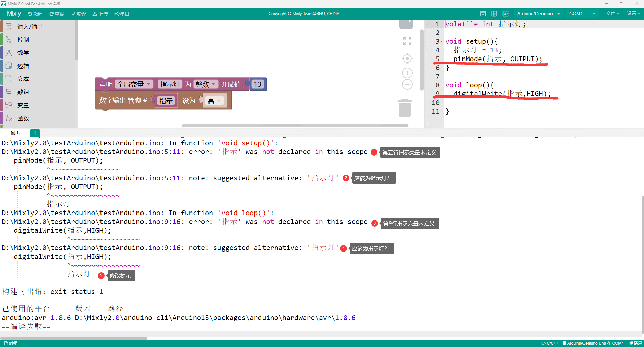The width and height of the screenshot is (644, 347).
Task: Toggle the bottom output panel icon
Action: click(x=483, y=14)
